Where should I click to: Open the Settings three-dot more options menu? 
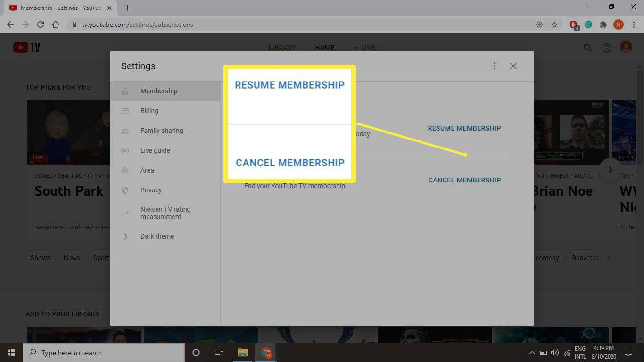pos(495,66)
